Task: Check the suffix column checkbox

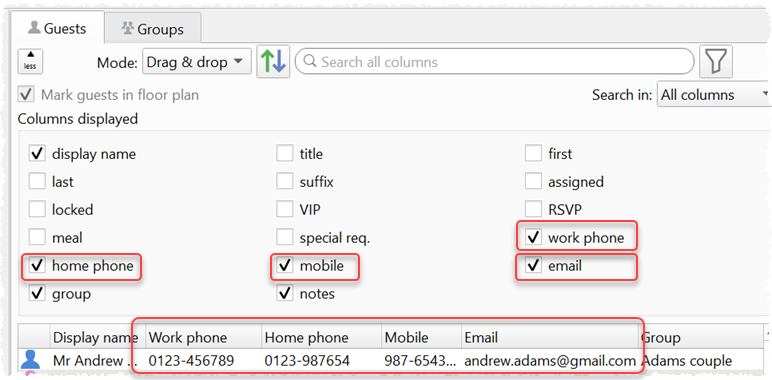Action: click(284, 182)
